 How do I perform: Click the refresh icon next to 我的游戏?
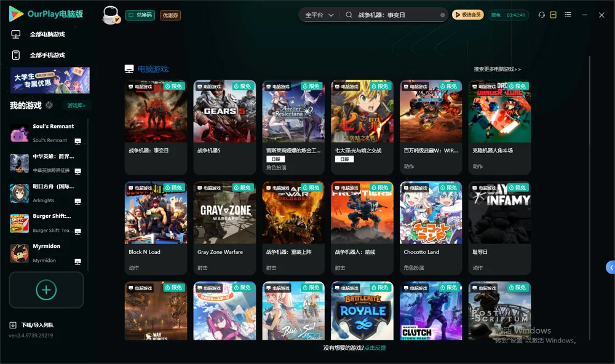pos(49,105)
